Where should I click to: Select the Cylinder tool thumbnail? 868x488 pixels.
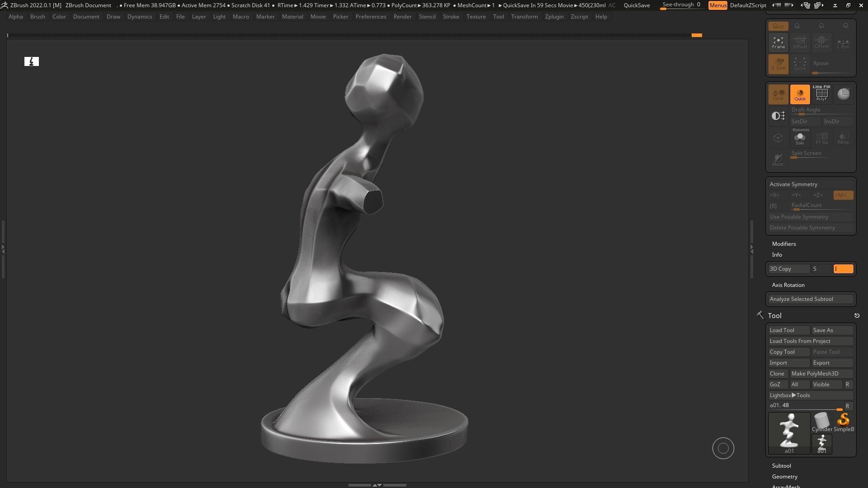coord(821,422)
